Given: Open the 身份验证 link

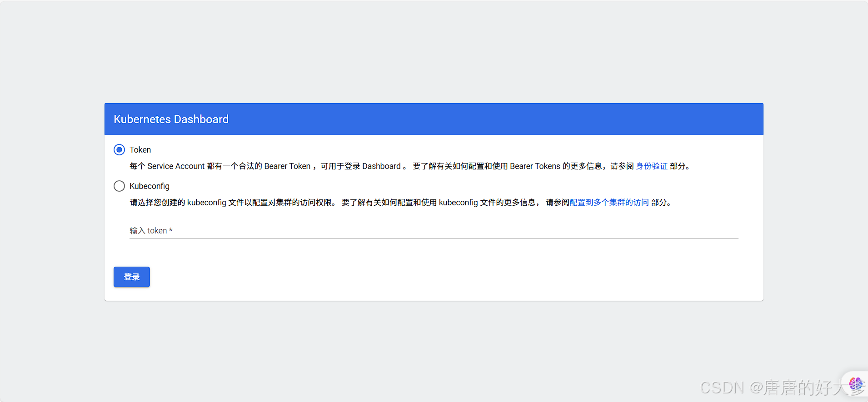Looking at the screenshot, I should [652, 166].
